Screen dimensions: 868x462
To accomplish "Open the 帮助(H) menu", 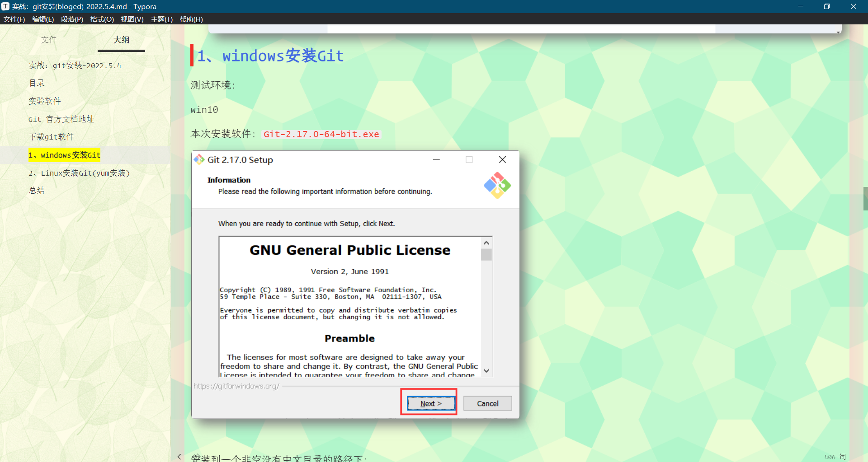I will click(x=191, y=19).
